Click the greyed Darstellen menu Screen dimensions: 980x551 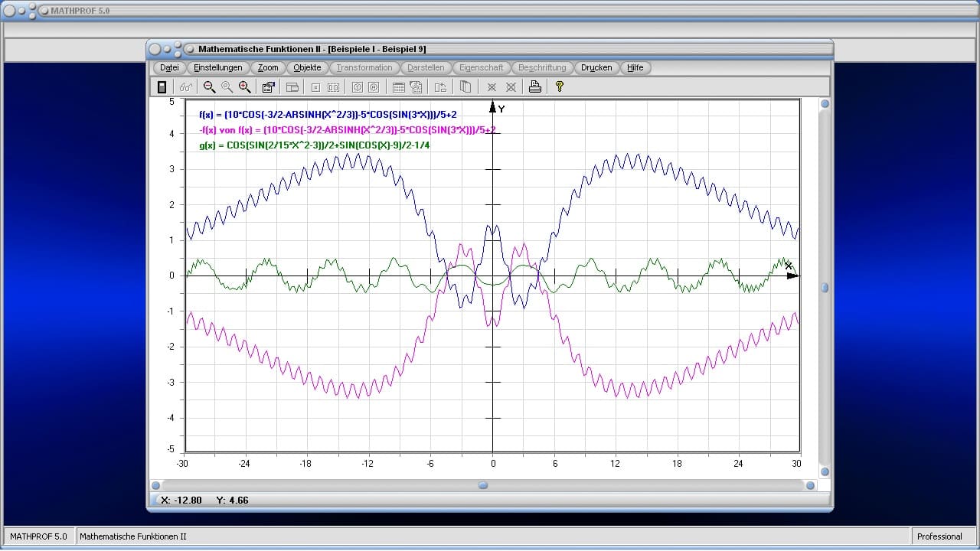pyautogui.click(x=426, y=67)
